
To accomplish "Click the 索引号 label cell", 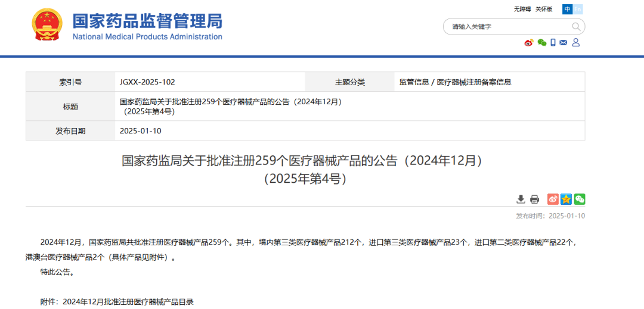I will pos(70,82).
